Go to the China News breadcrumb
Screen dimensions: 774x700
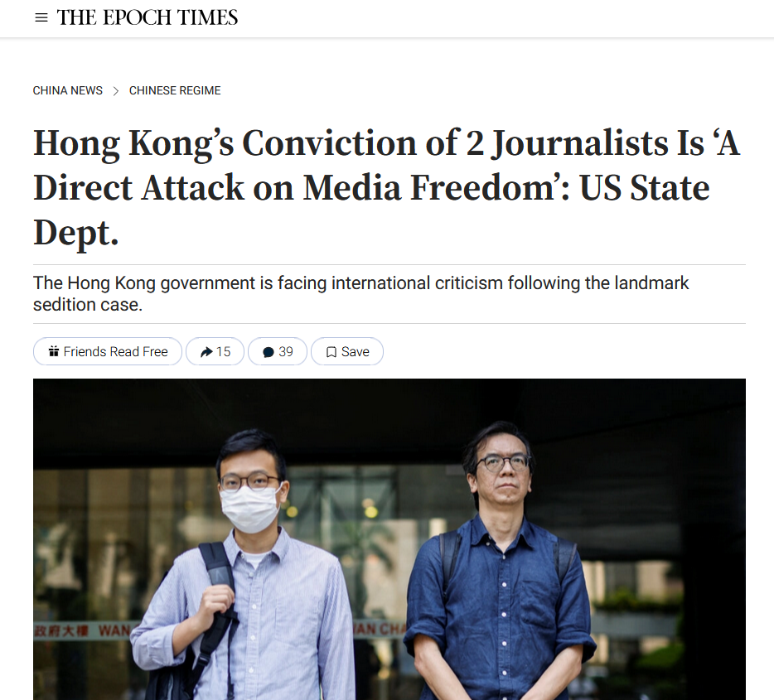[x=68, y=91]
